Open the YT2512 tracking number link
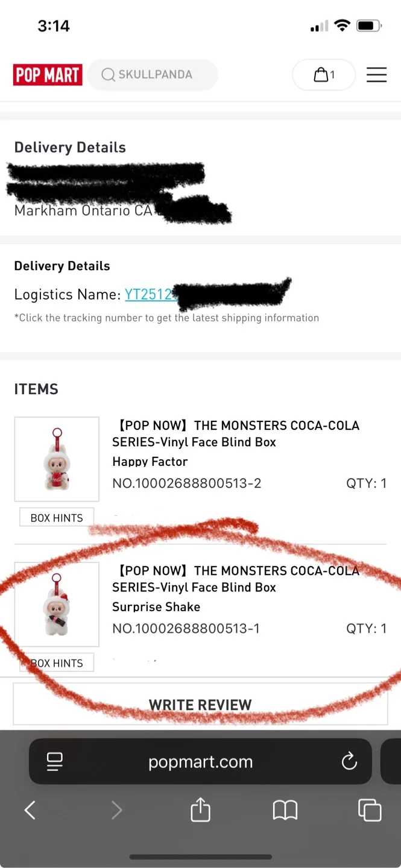 [x=150, y=294]
